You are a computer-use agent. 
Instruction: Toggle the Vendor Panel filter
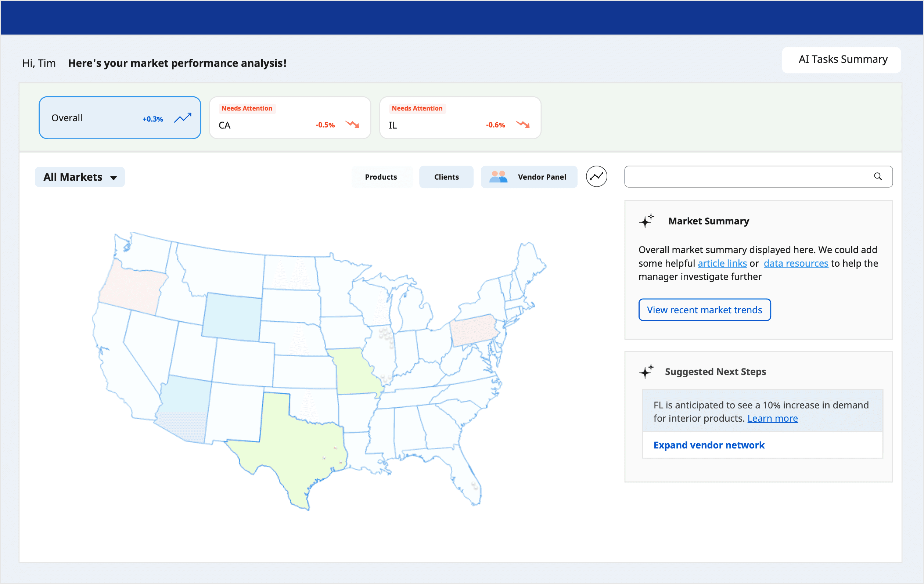point(542,177)
